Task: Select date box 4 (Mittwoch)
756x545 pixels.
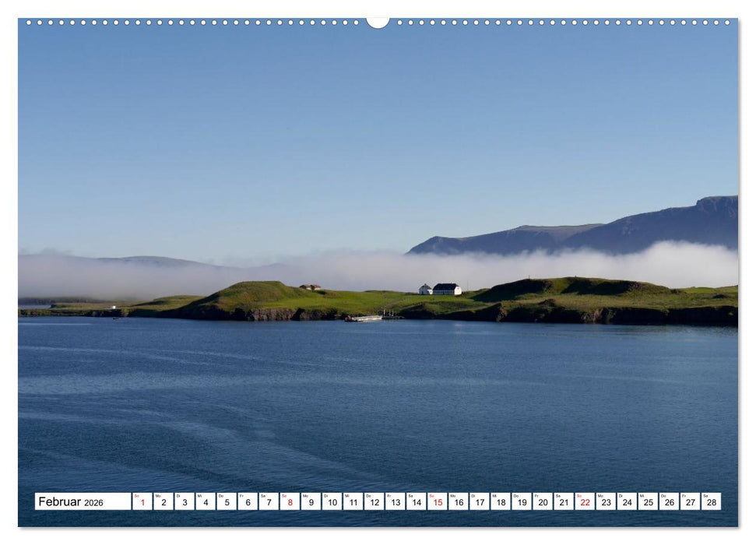Action: pos(206,502)
